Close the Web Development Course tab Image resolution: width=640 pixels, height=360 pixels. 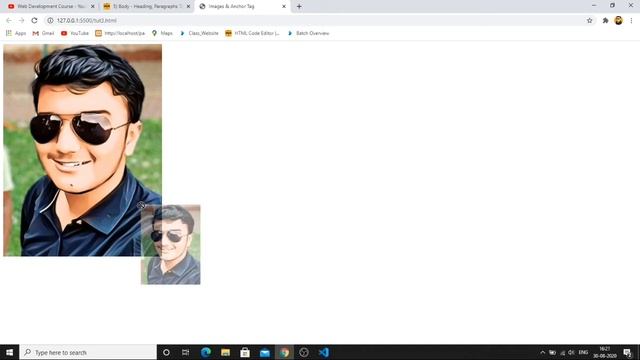[93, 7]
